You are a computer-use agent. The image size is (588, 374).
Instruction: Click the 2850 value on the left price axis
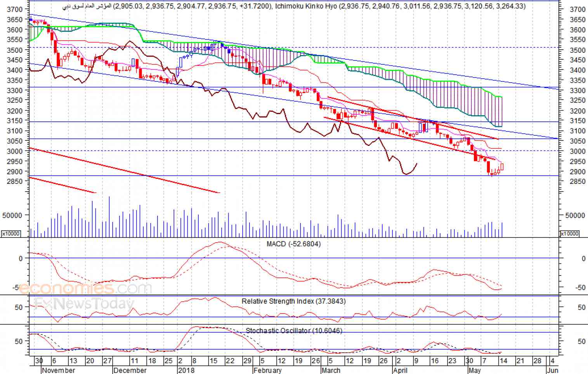15,182
